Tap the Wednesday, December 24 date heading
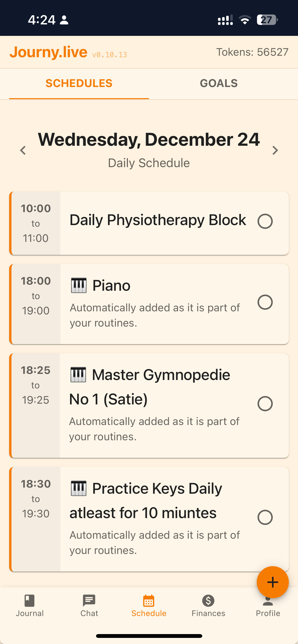 click(149, 140)
